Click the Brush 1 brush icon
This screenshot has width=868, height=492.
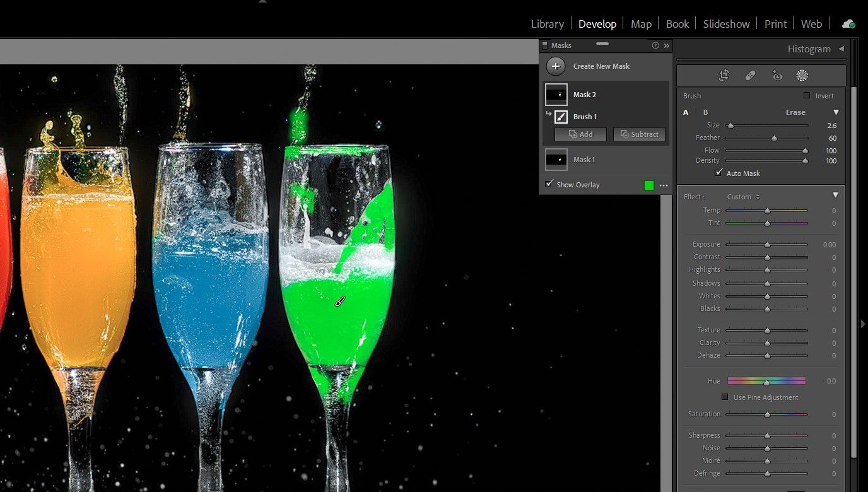click(561, 117)
